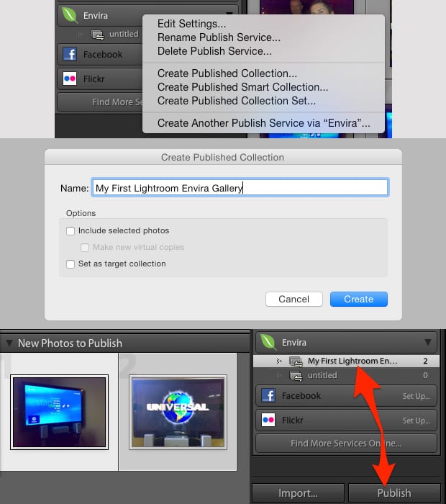The image size is (446, 504).
Task: Click the Flickr service label in top panel
Action: (94, 78)
